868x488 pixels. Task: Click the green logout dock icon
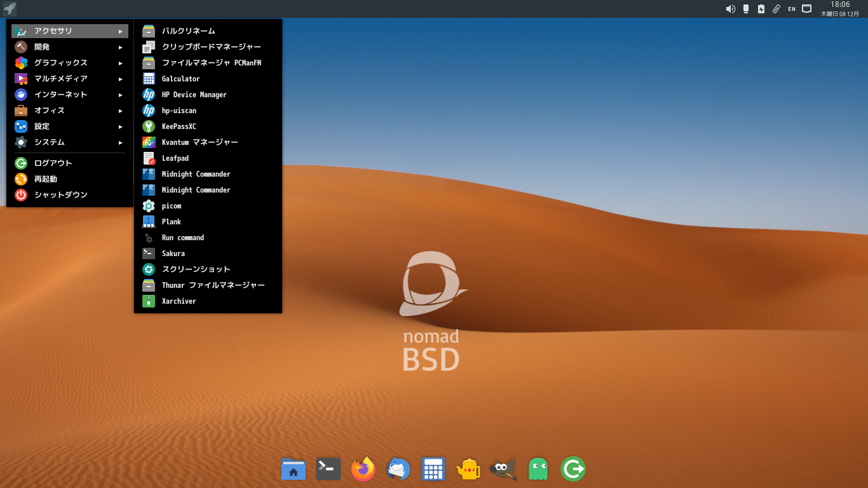click(573, 470)
